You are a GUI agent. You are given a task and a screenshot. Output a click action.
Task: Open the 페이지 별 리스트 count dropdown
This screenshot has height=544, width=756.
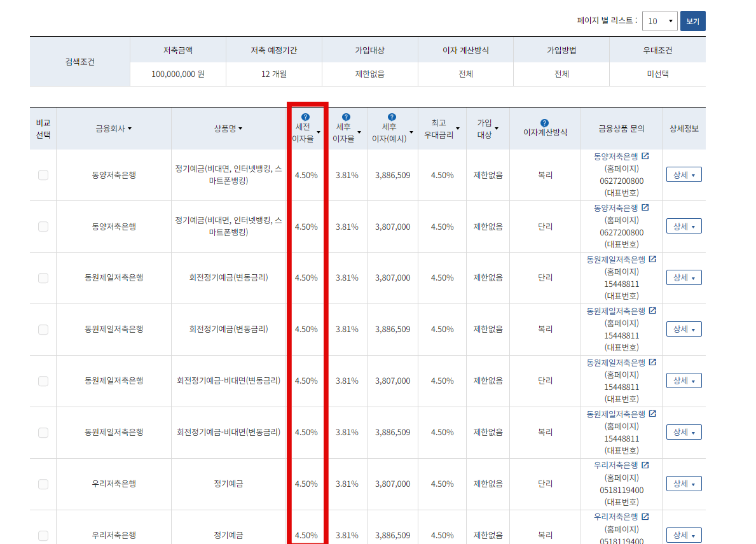(x=659, y=21)
